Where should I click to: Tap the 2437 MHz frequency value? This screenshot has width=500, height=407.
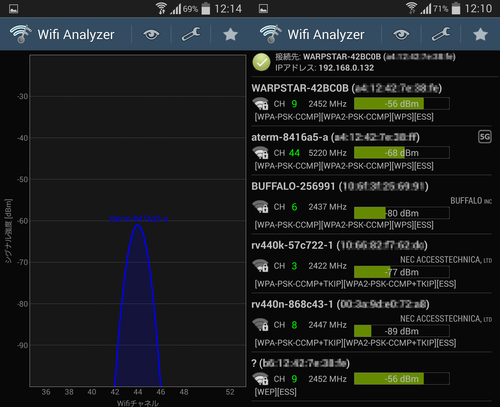pos(327,207)
